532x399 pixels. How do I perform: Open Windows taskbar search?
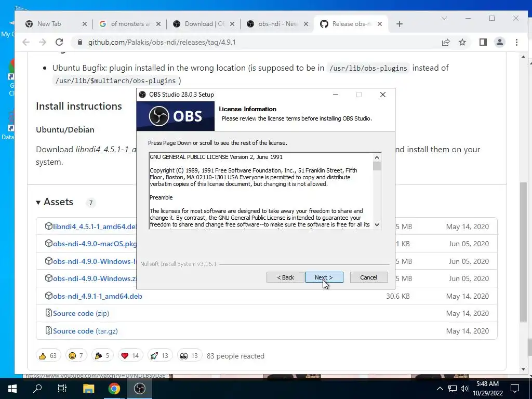coord(37,389)
